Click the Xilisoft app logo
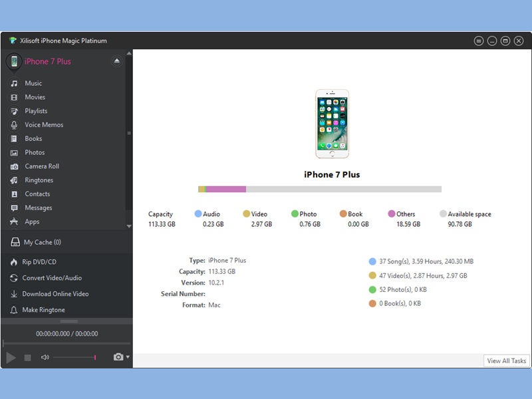 coord(13,41)
